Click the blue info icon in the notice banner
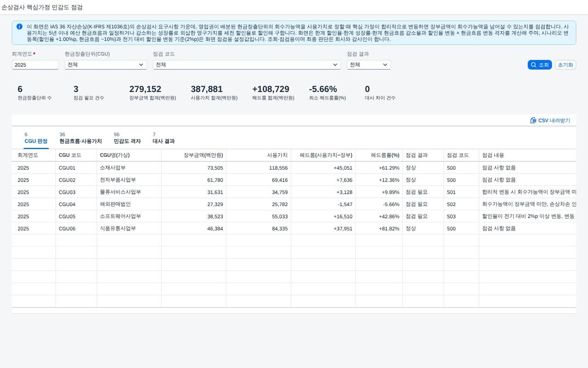This screenshot has width=588, height=368. coord(19,27)
